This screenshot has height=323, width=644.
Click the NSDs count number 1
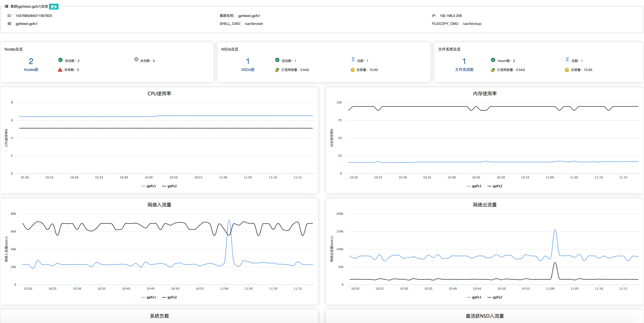point(248,61)
